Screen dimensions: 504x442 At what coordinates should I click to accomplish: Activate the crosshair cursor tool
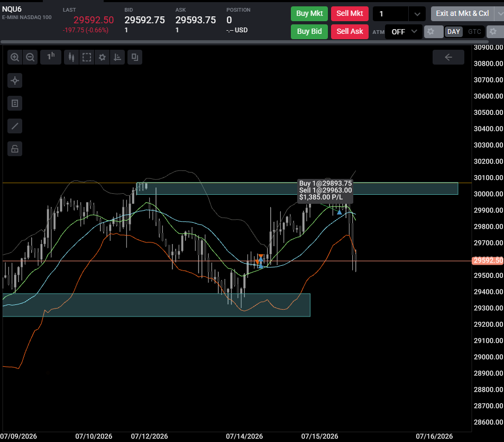tap(15, 80)
